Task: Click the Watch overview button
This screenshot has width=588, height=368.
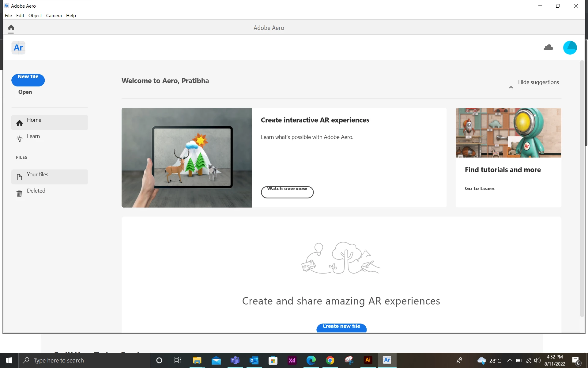Action: tap(287, 192)
